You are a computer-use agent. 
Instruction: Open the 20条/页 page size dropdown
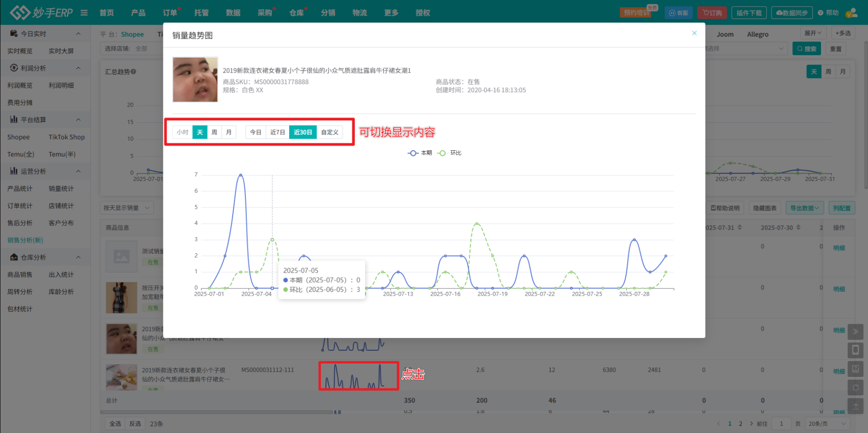click(x=827, y=423)
